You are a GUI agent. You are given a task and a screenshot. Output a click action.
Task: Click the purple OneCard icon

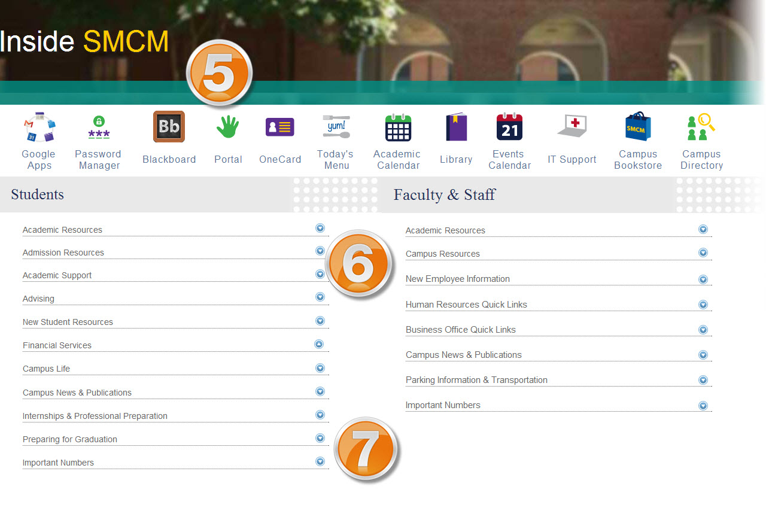click(x=280, y=127)
